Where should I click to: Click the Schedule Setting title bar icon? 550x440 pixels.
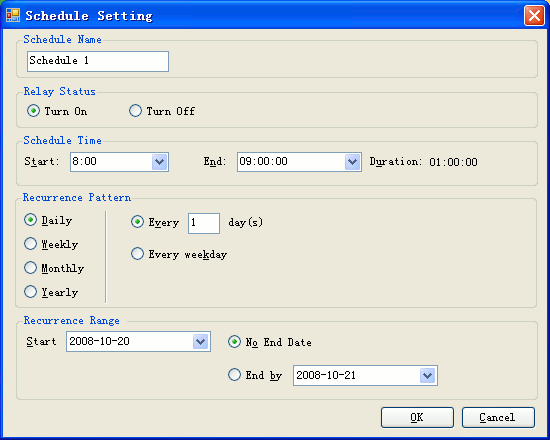[13, 15]
